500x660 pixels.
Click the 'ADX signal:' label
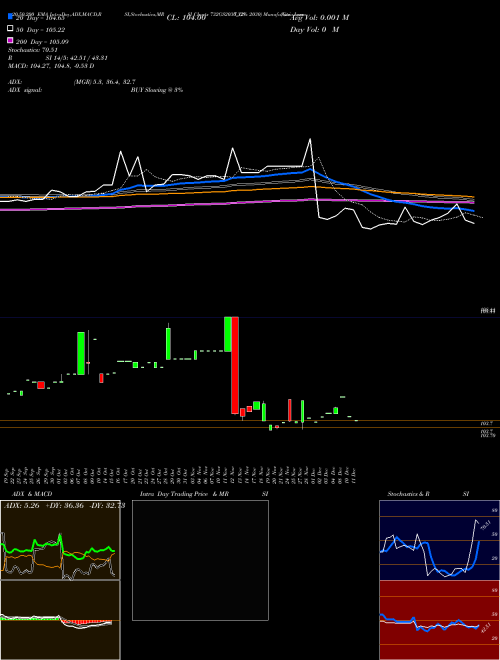(25, 90)
